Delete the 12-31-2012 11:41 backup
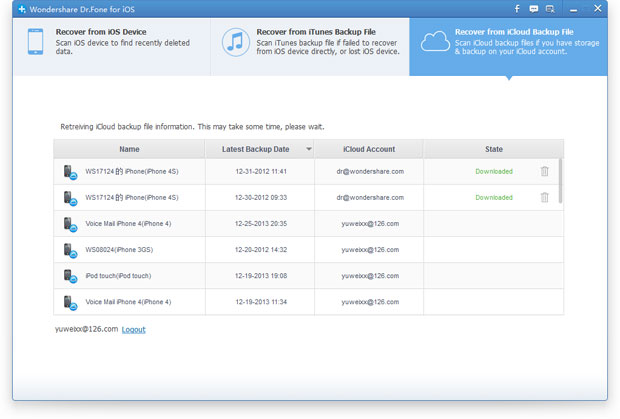This screenshot has height=419, width=620. (x=544, y=171)
